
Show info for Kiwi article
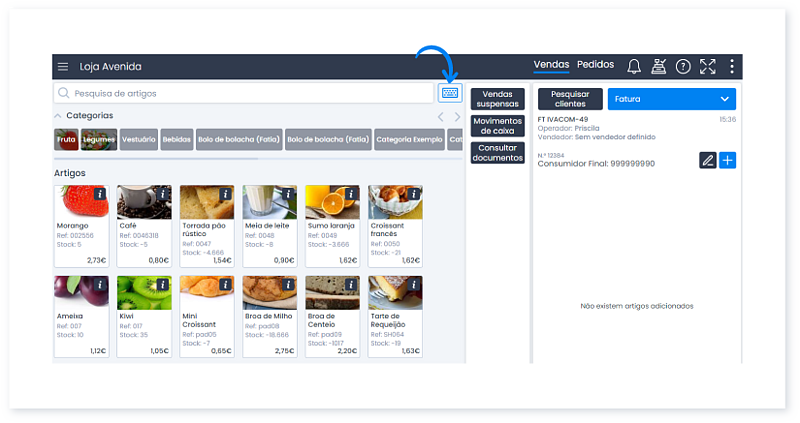[163, 285]
